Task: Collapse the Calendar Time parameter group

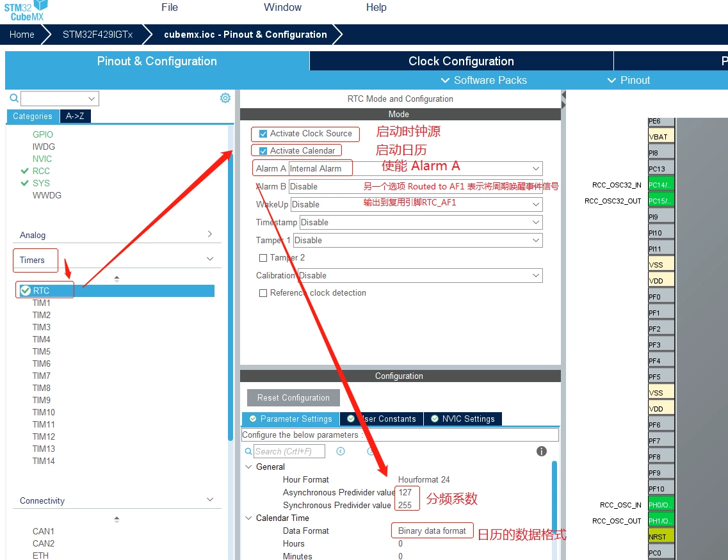Action: pos(249,518)
